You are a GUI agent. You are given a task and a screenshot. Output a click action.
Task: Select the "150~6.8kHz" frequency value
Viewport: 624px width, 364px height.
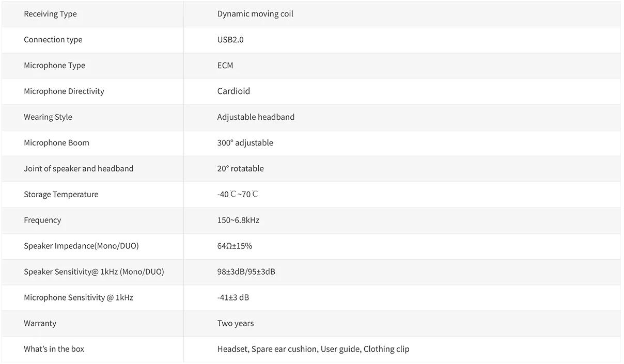(238, 220)
